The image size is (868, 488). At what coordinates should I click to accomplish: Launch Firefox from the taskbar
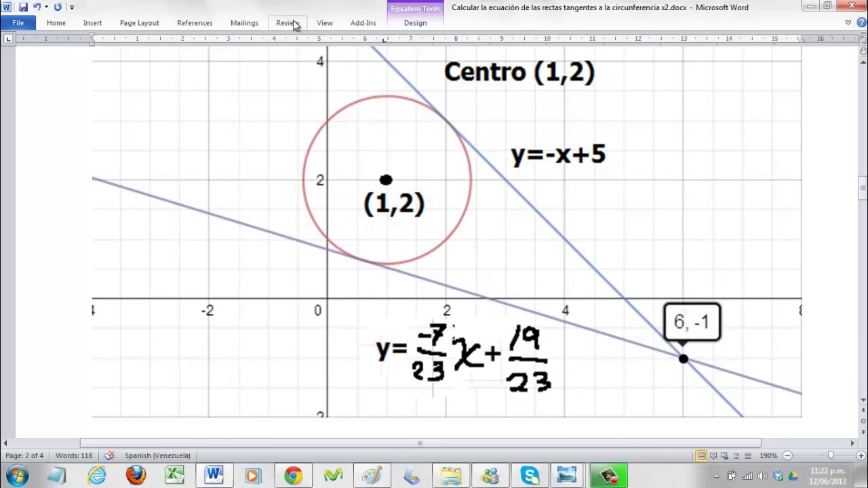click(136, 476)
